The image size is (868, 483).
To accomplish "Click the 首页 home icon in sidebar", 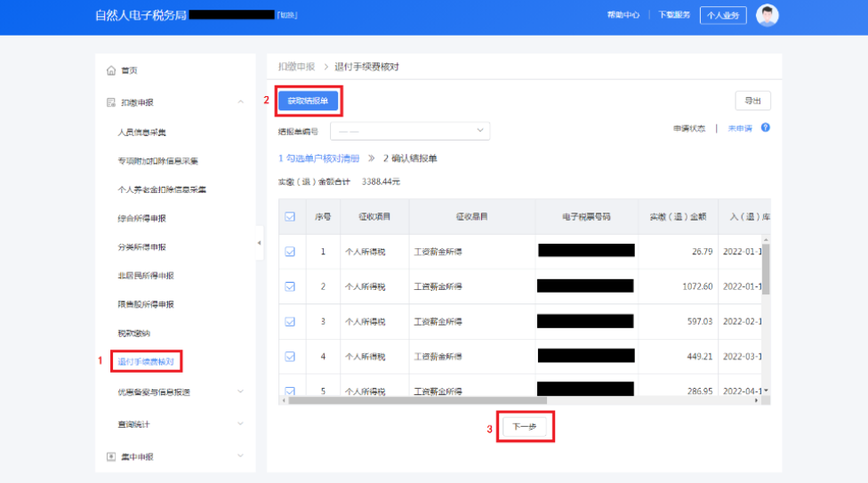I will 111,70.
